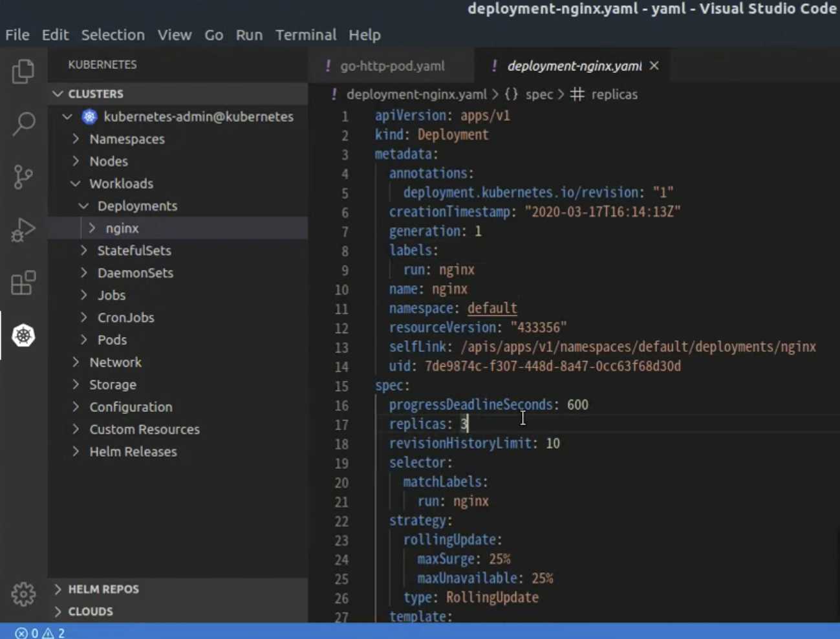Click the creationTimestamp value string
Screen dimensions: 840x639
point(603,211)
